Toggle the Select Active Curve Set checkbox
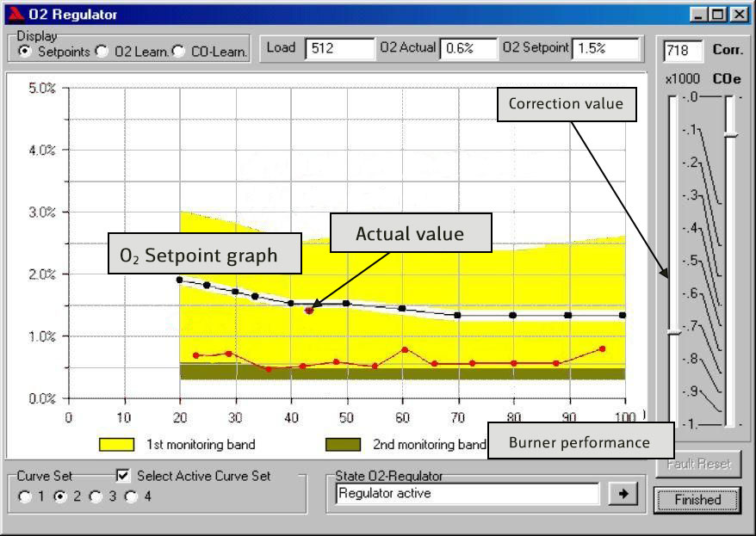 coord(123,476)
